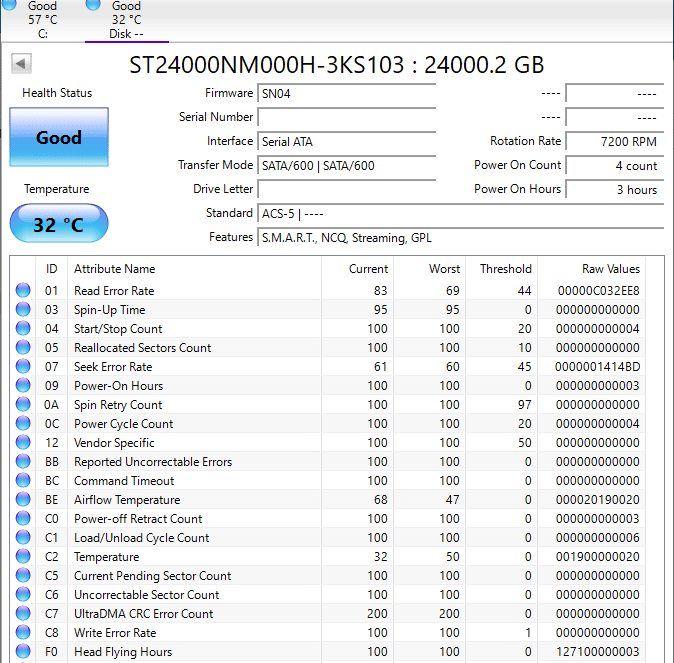Click status icon for Write Error Rate
The height and width of the screenshot is (663, 674).
point(23,632)
